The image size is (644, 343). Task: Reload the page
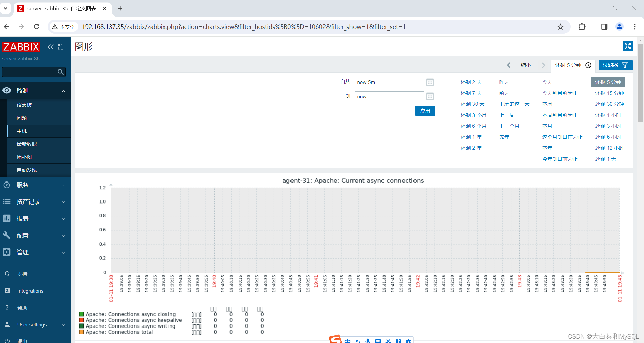[x=37, y=27]
